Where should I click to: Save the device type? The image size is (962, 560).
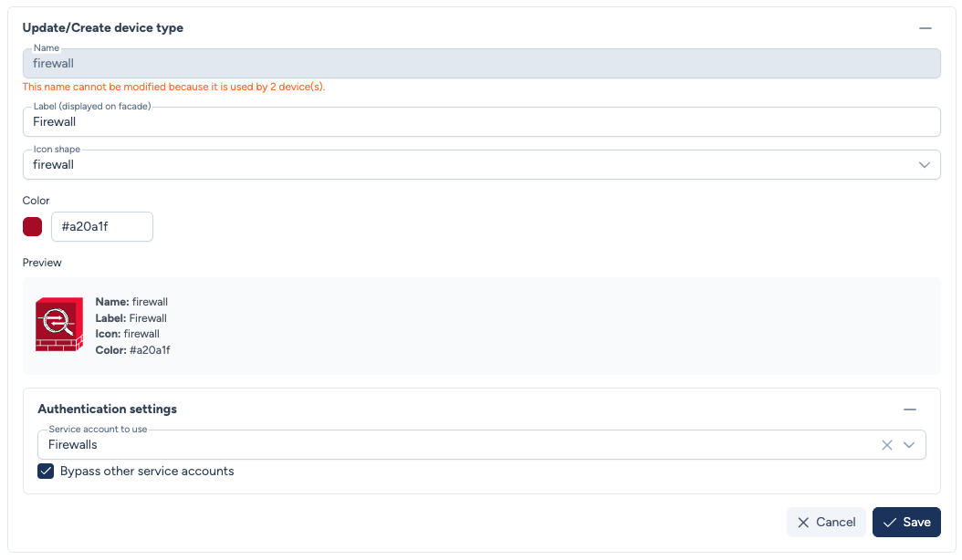tap(906, 523)
